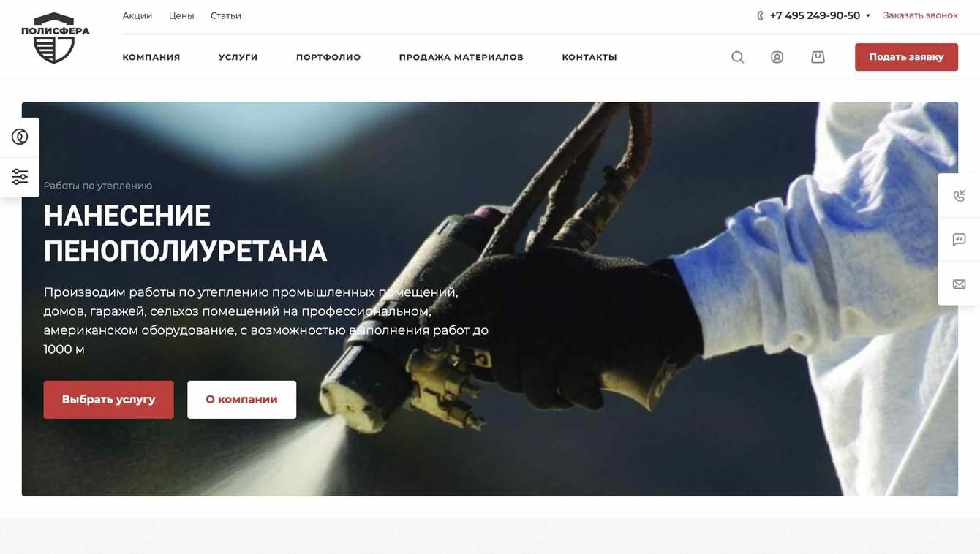Open the user account icon
The height and width of the screenshot is (554, 980).
coord(777,57)
